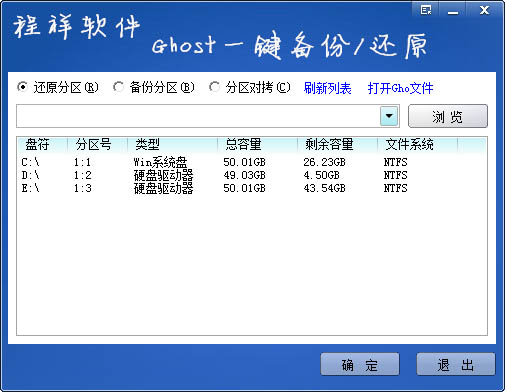
Task: Click partition number 1:1
Action: pyautogui.click(x=82, y=162)
